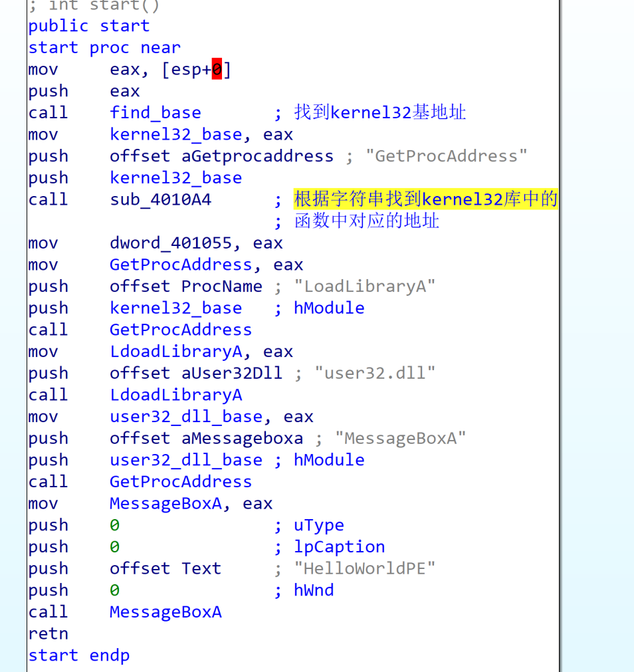Click GetProcAddress call after push user32_dll_base

click(181, 482)
